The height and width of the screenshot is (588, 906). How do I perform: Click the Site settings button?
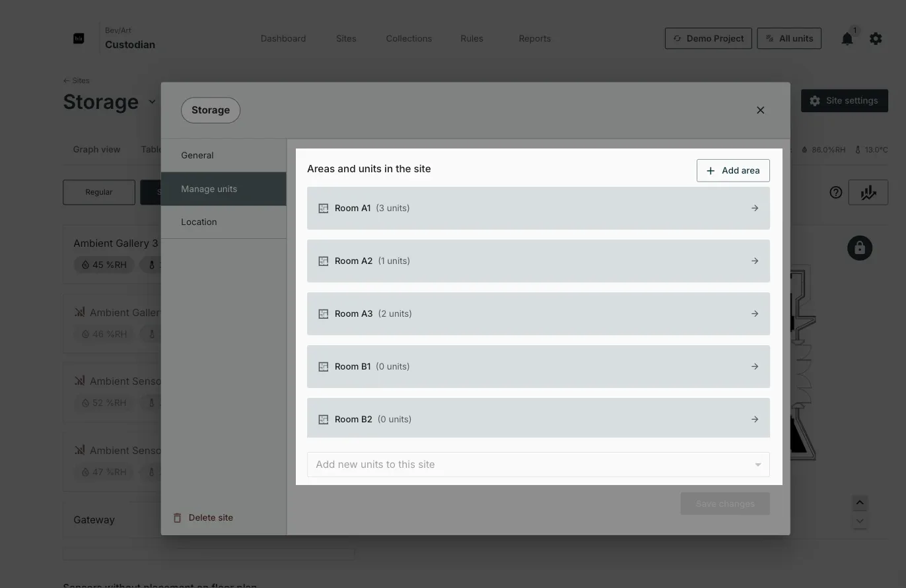coord(845,101)
